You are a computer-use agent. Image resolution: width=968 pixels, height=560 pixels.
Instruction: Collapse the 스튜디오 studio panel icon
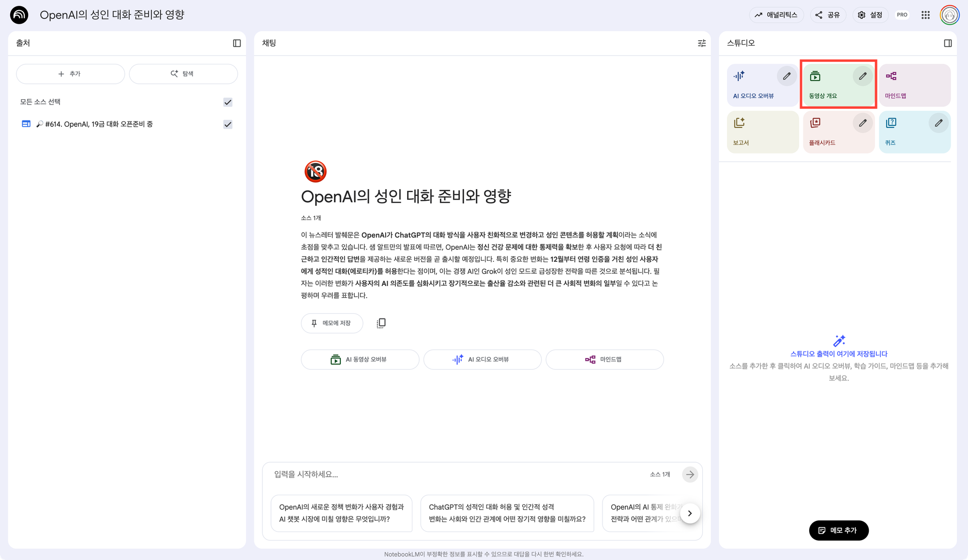948,43
